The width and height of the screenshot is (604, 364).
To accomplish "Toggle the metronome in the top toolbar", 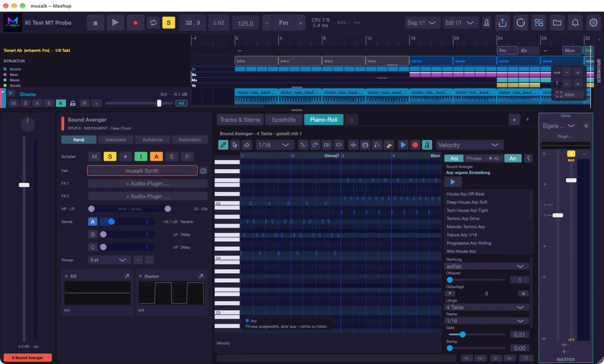I will pos(487,23).
